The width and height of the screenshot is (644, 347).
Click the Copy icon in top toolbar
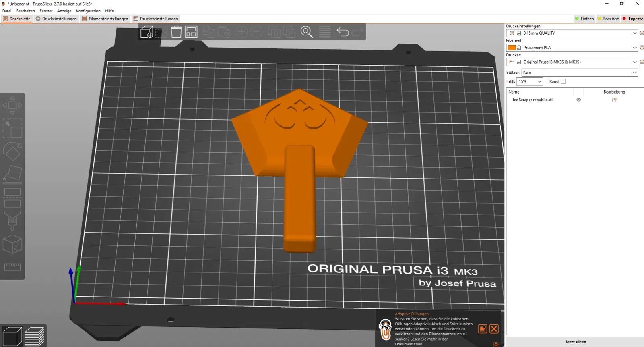coord(209,32)
